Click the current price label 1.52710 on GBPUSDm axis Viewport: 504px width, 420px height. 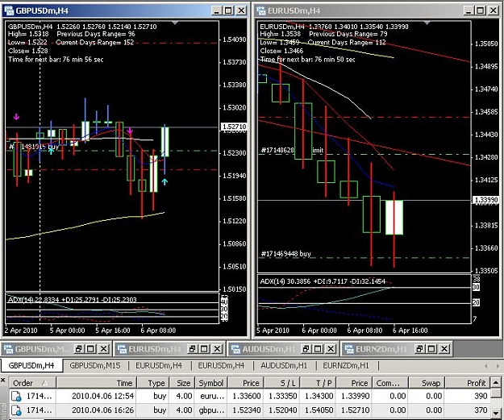[x=235, y=127]
